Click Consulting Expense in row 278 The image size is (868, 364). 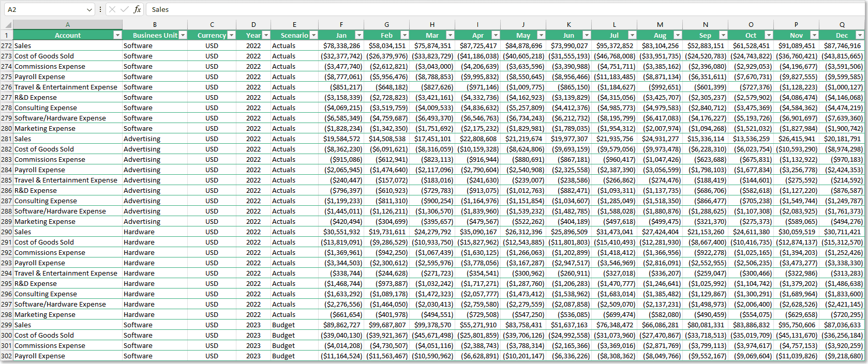[x=68, y=108]
